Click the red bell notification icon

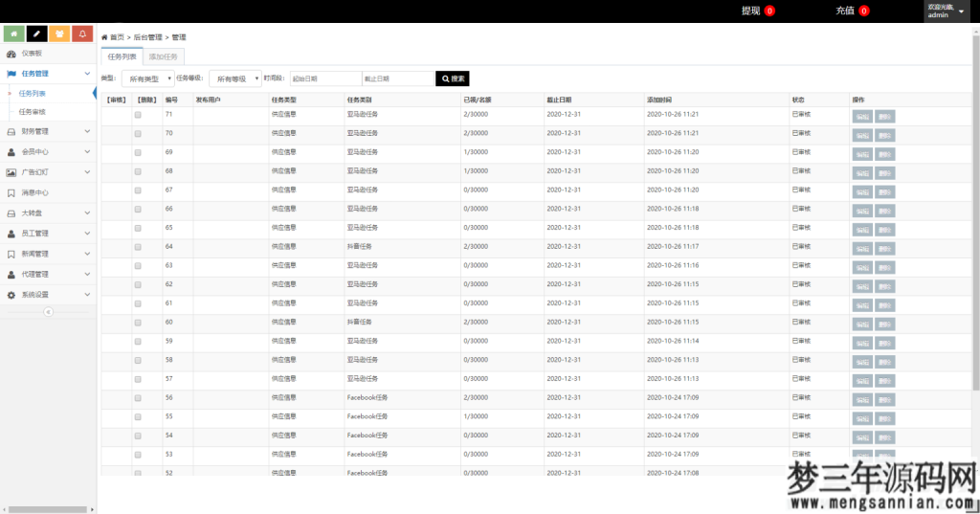point(82,34)
